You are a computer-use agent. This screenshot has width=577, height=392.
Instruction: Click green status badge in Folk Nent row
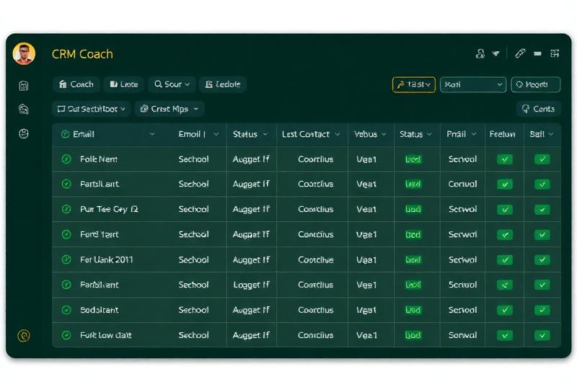413,159
